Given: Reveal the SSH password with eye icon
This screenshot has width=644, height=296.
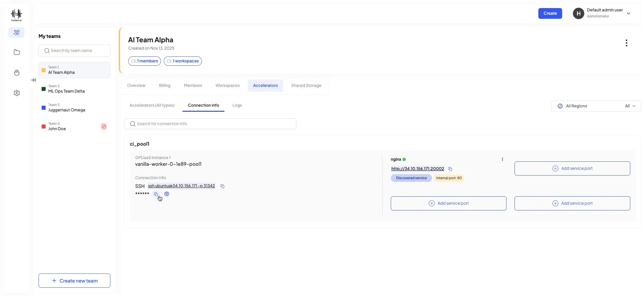Looking at the screenshot, I should 167,194.
